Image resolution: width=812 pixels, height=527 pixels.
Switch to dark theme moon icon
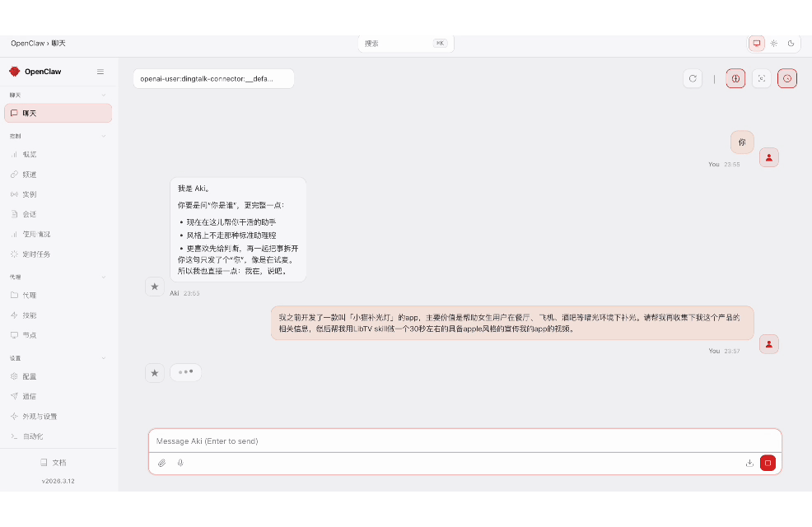(791, 44)
